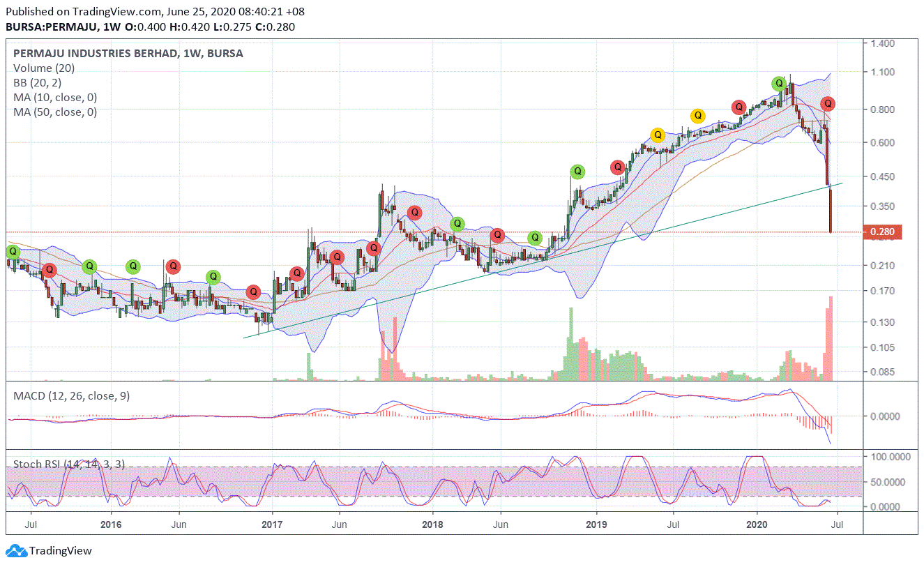The image size is (924, 567).
Task: Click the MA (50, close, 0) label
Action: click(x=55, y=112)
